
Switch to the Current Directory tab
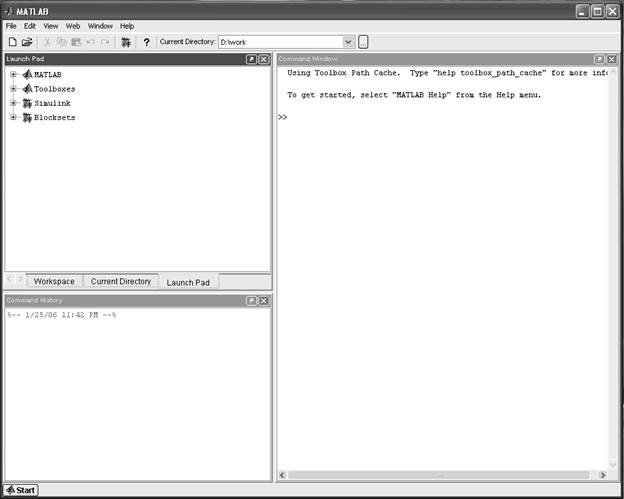(x=121, y=281)
